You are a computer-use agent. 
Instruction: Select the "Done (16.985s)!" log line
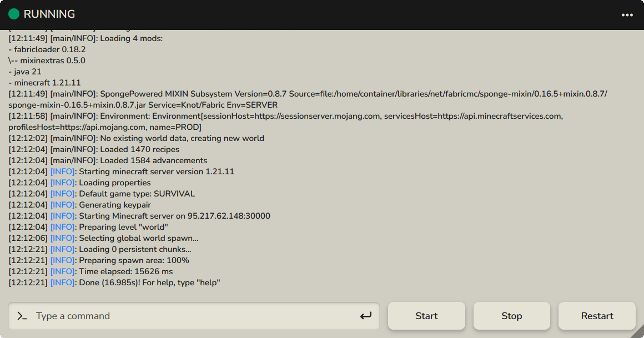149,282
